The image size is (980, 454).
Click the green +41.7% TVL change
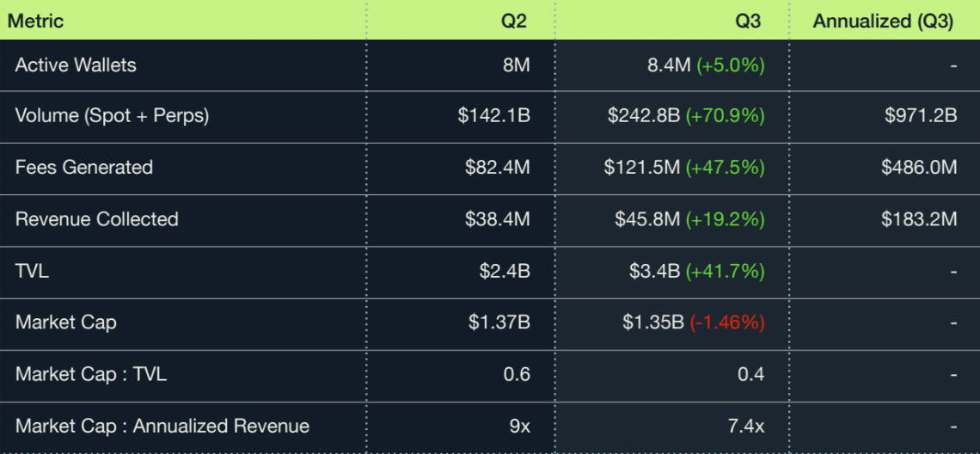(725, 271)
